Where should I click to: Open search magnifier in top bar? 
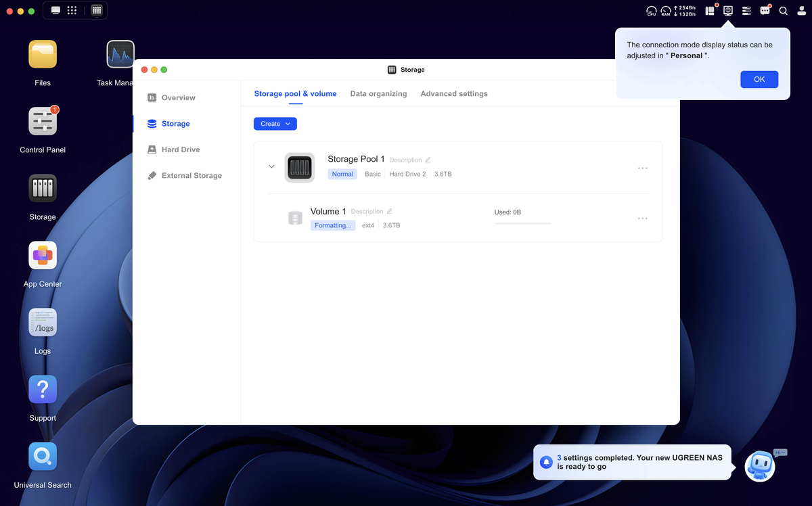pos(783,11)
